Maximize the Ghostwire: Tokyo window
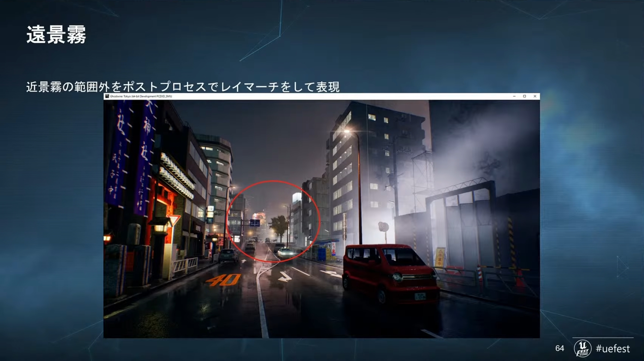The width and height of the screenshot is (644, 361). point(525,96)
